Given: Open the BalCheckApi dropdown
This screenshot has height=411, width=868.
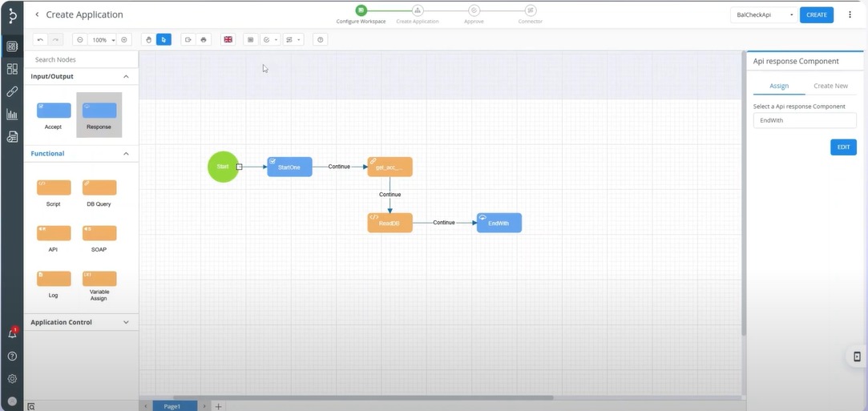Looking at the screenshot, I should (x=764, y=14).
